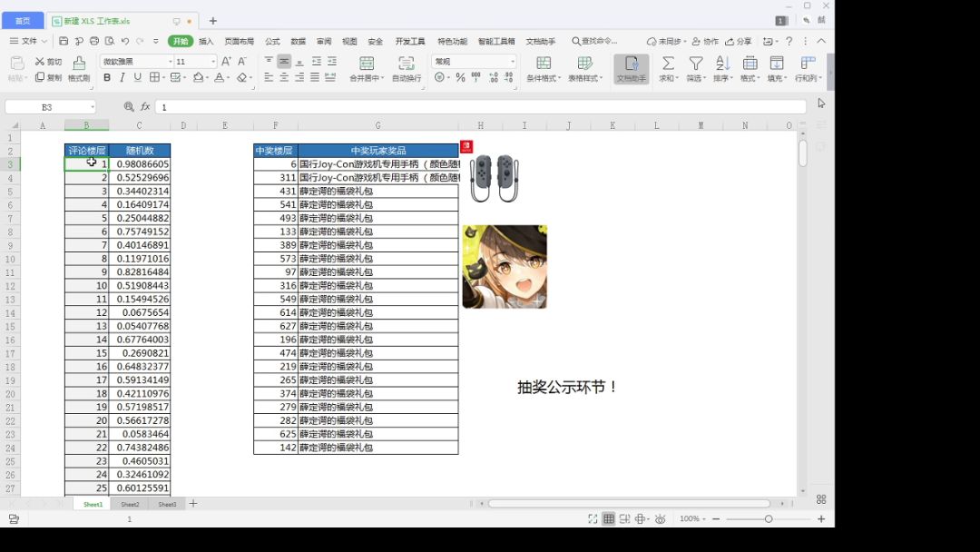Click the Document Assistant (文档助手) ribbon button
Image resolution: width=980 pixels, height=552 pixels.
(632, 68)
